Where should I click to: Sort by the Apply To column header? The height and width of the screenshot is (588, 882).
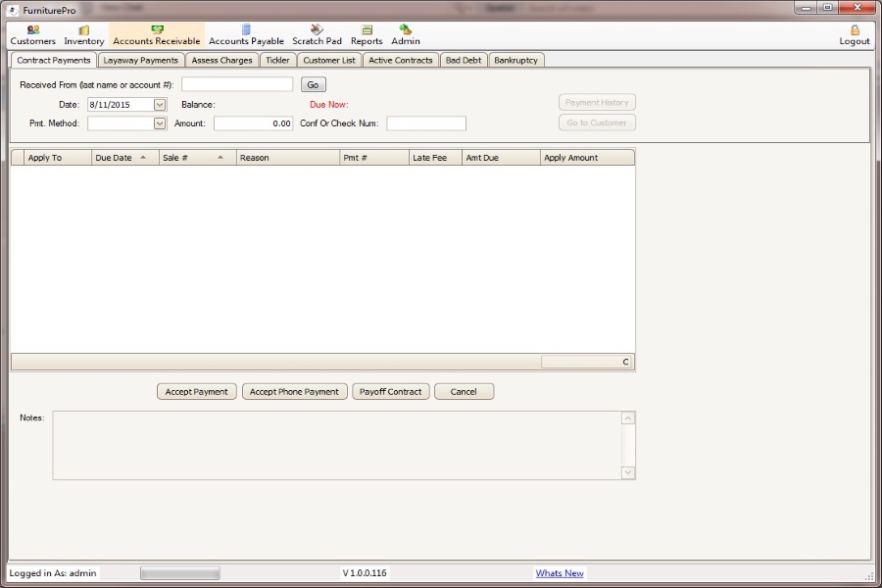click(58, 158)
